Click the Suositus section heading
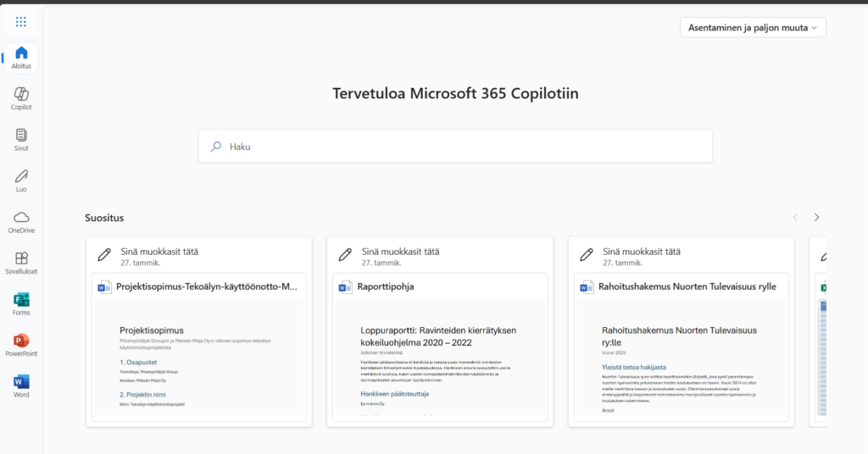 (104, 218)
